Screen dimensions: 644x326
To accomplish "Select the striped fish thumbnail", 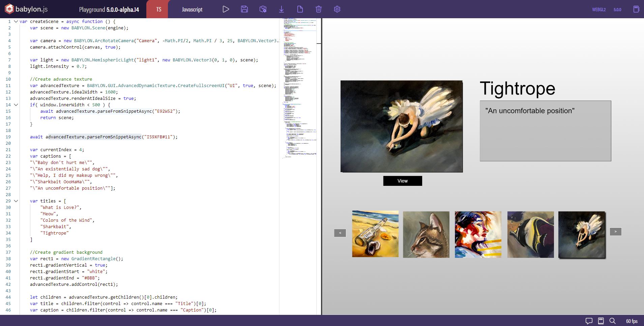I will click(x=531, y=235).
